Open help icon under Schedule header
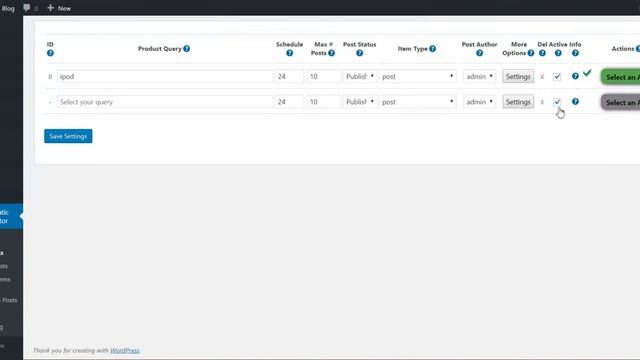The height and width of the screenshot is (360, 640). tap(289, 53)
